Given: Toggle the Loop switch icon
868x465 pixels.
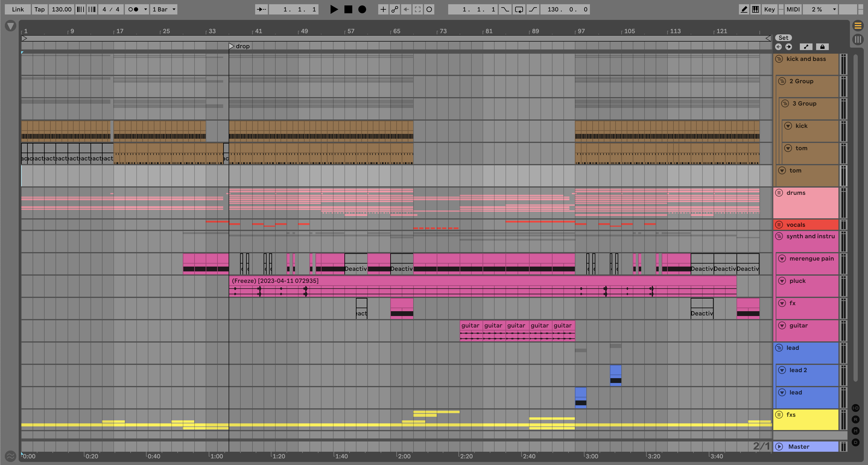Looking at the screenshot, I should pos(519,9).
